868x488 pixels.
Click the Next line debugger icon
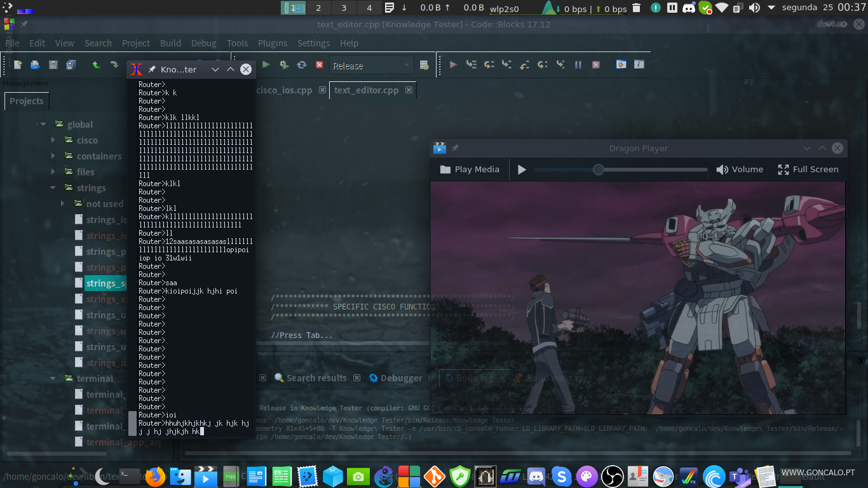point(489,65)
